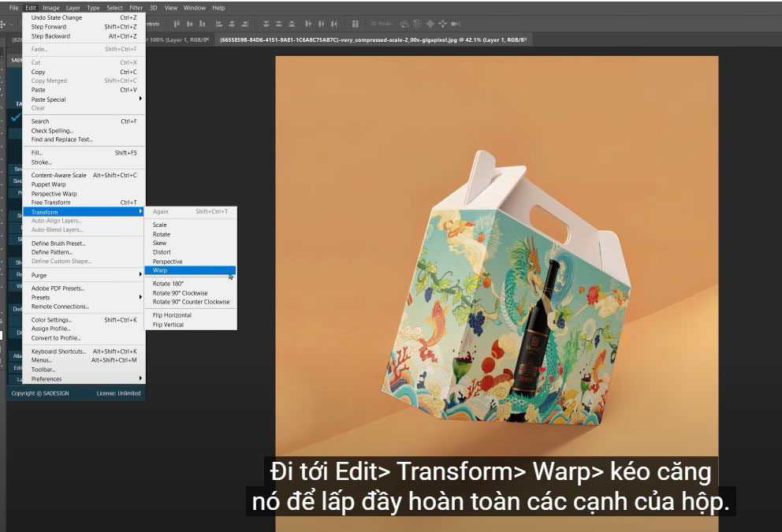Choose Search in the Edit menu
Image resolution: width=782 pixels, height=532 pixels.
click(x=84, y=121)
